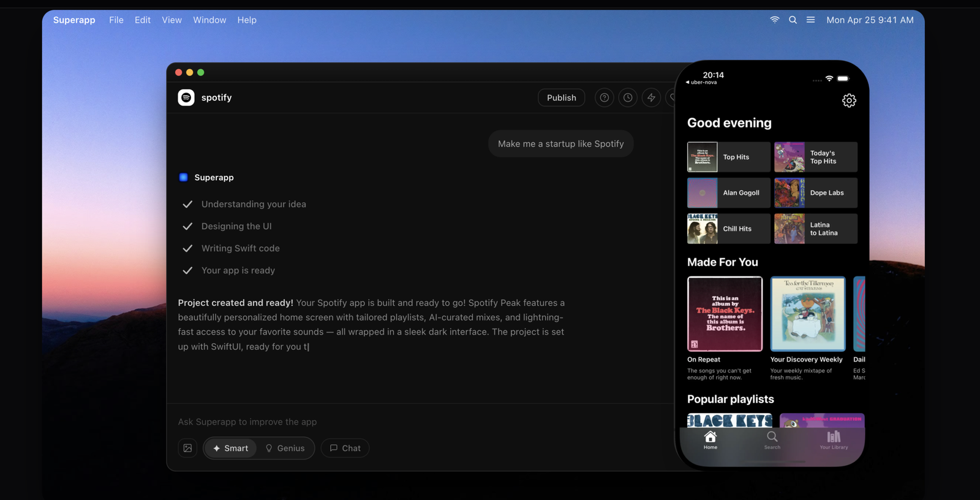Click the message Make me a startup like Spotify

coord(561,143)
